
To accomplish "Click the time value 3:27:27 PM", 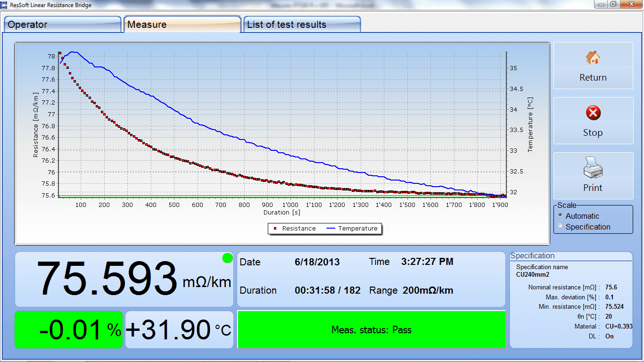I will click(x=427, y=262).
